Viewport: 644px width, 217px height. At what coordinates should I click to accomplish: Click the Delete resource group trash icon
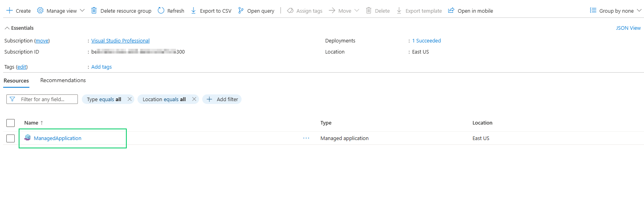pyautogui.click(x=94, y=11)
